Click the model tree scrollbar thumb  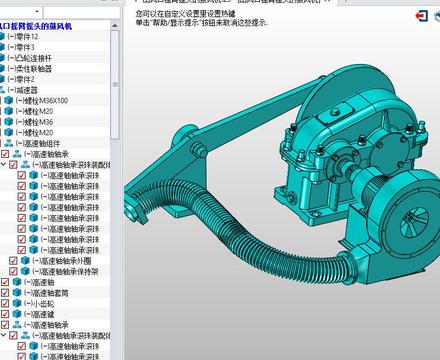pyautogui.click(x=115, y=84)
